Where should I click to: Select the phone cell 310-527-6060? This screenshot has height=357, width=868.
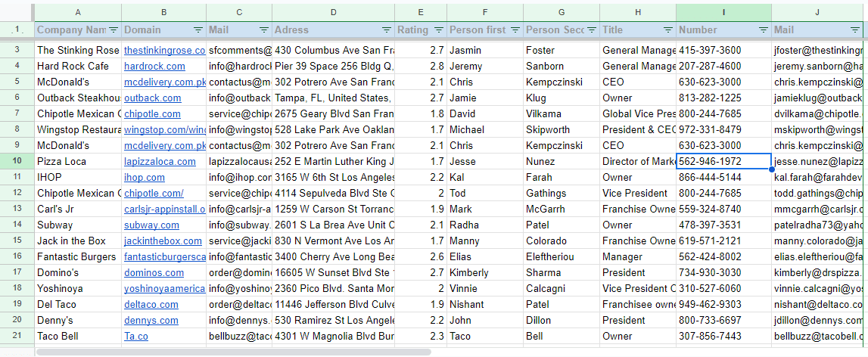(x=724, y=288)
